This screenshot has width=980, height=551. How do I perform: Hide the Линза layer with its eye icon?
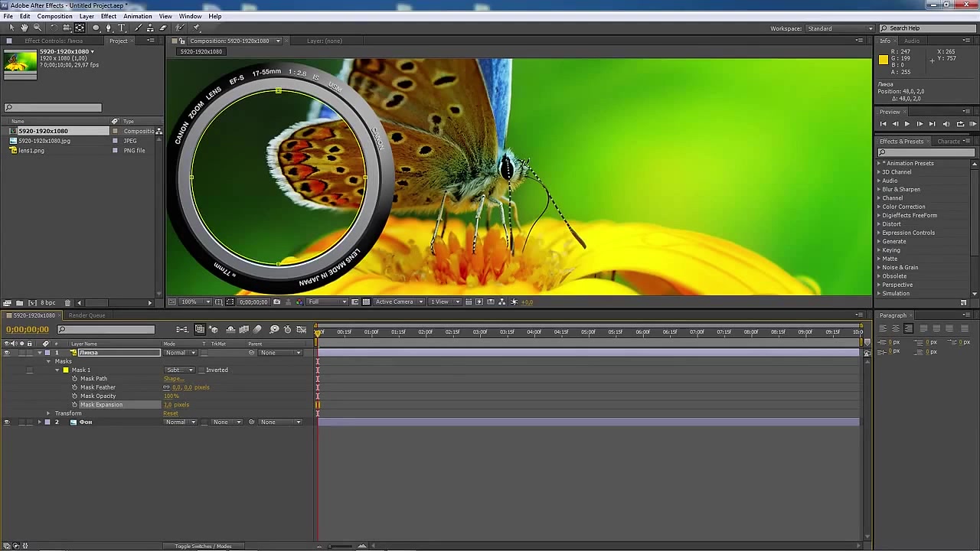[x=7, y=353]
